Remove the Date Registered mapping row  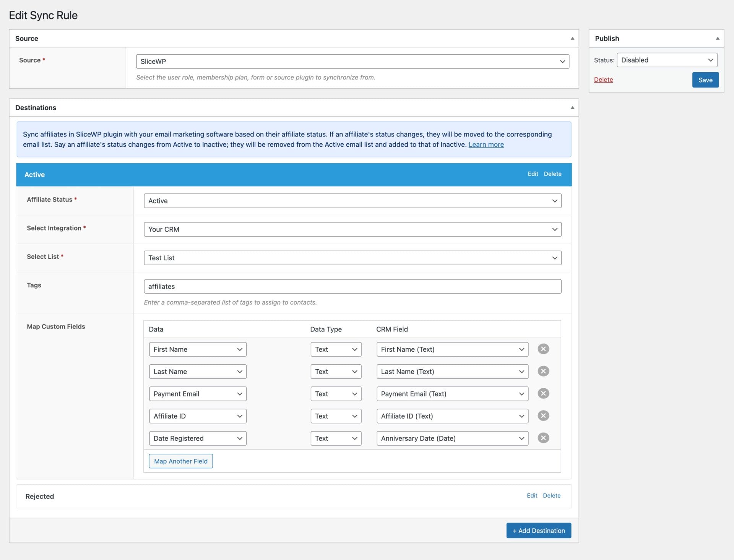pos(543,438)
